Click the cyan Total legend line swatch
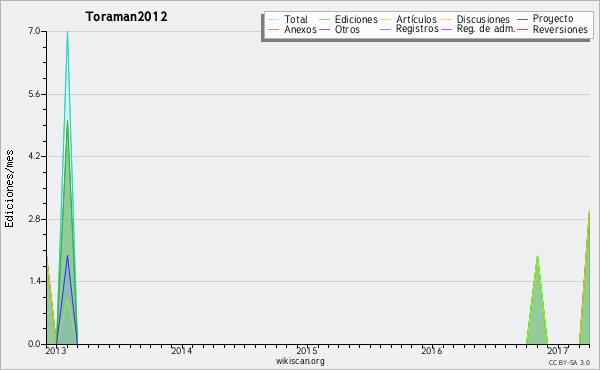Screen dimensions: 600x370 (x=274, y=20)
